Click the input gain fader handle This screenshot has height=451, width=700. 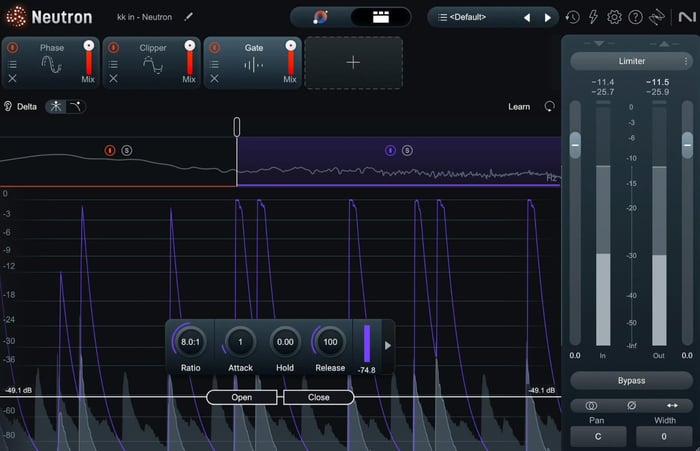click(x=575, y=145)
